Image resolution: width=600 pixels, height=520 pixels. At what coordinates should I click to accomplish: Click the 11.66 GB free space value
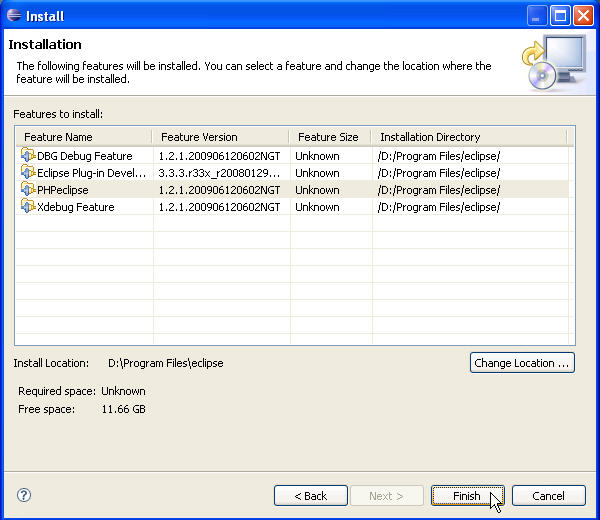click(x=124, y=409)
